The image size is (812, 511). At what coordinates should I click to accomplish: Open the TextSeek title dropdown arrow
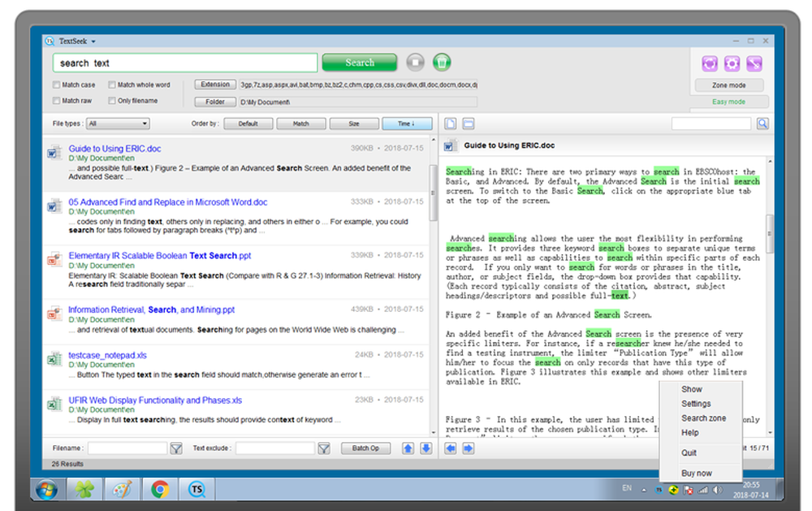coord(93,41)
